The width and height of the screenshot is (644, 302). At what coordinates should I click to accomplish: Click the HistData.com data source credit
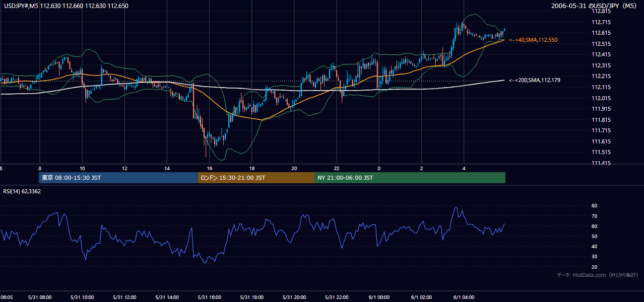(x=597, y=275)
